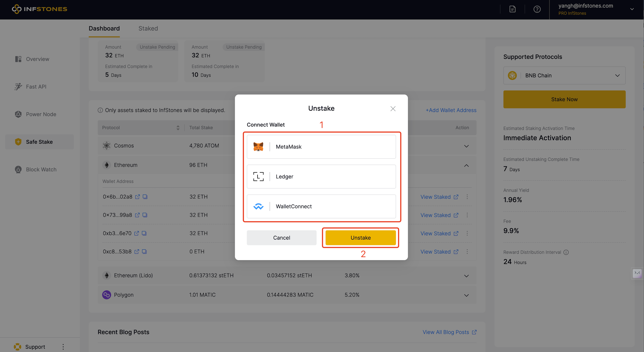Open the BNB Chain protocol dropdown
644x352 pixels.
tap(564, 75)
